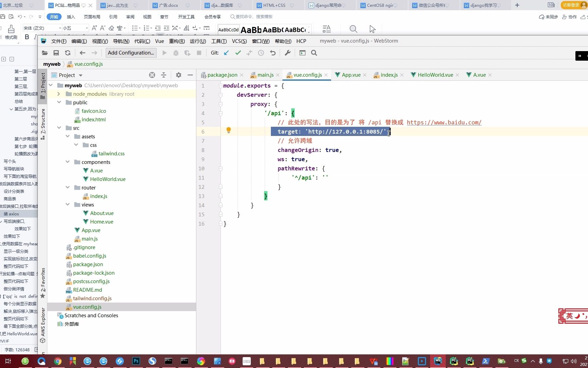This screenshot has height=368, width=588.
Task: Open the Structure tool window tab
Action: pos(43,124)
